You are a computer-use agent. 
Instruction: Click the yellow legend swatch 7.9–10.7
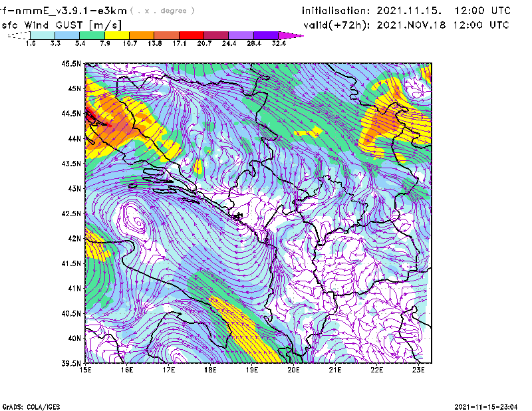(x=117, y=35)
